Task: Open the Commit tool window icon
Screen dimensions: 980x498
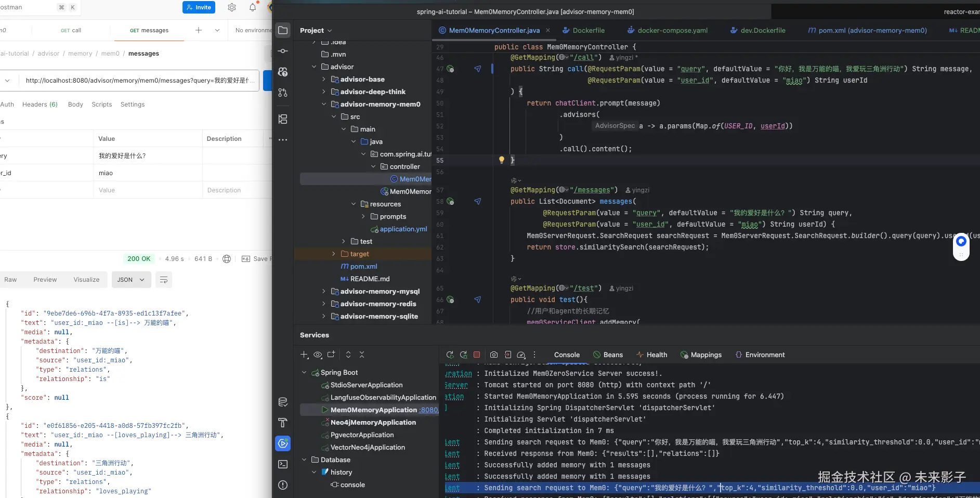Action: point(283,51)
